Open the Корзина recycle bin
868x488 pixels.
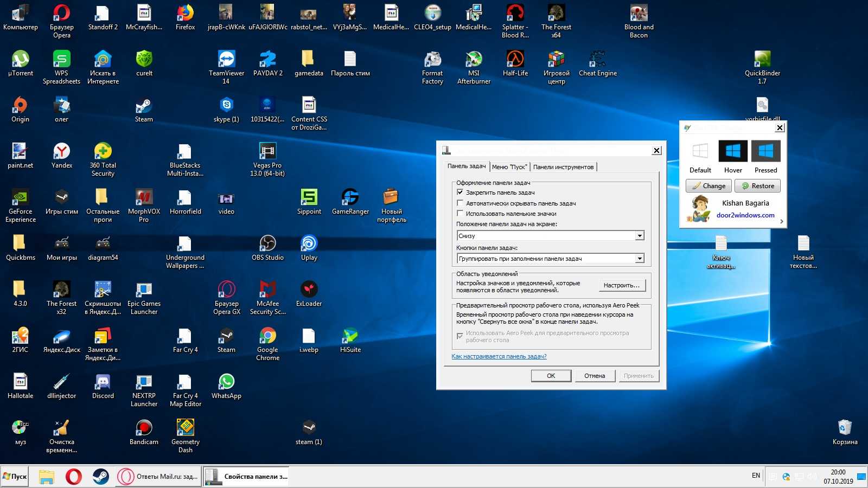tap(845, 432)
